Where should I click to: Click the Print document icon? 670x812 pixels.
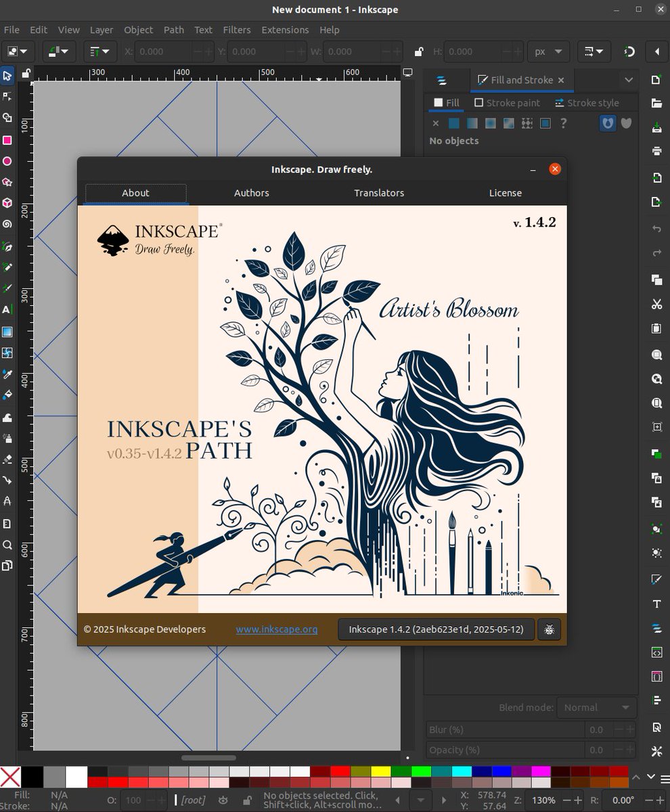click(656, 151)
